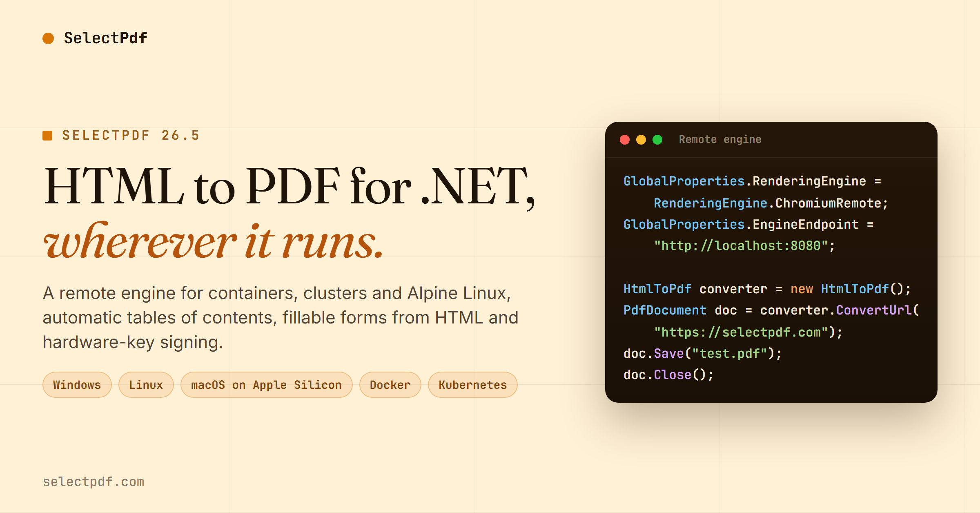Click the orange dot beside SelectPdf
This screenshot has width=980, height=513.
point(48,38)
